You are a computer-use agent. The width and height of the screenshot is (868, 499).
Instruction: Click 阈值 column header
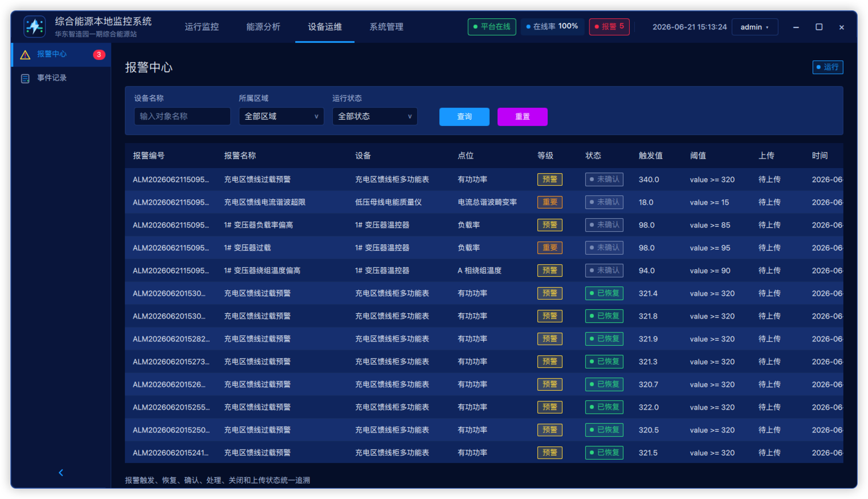(x=698, y=156)
